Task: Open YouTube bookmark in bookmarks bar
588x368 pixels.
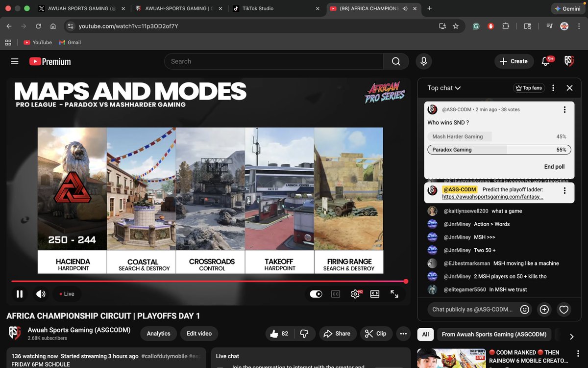Action: click(x=37, y=42)
